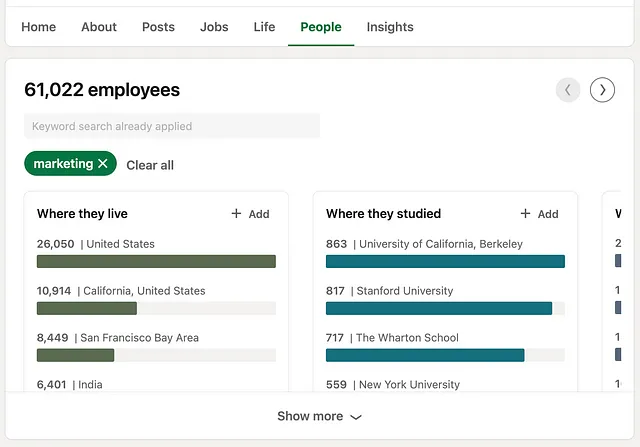Viewport: 640px width, 447px height.
Task: Click the People tab
Action: point(321,27)
